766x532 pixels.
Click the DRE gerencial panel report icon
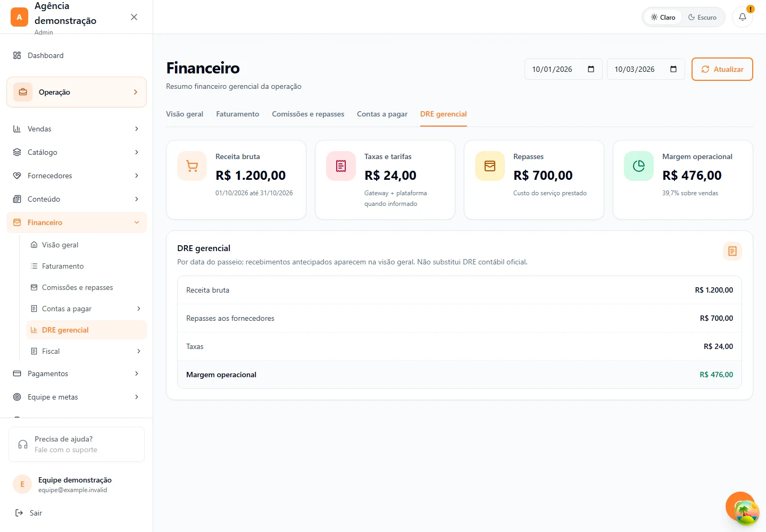pyautogui.click(x=732, y=251)
